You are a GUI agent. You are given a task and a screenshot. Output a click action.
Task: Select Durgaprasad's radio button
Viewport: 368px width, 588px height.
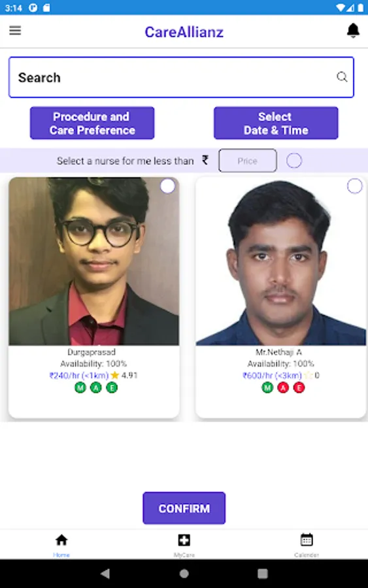coord(167,186)
